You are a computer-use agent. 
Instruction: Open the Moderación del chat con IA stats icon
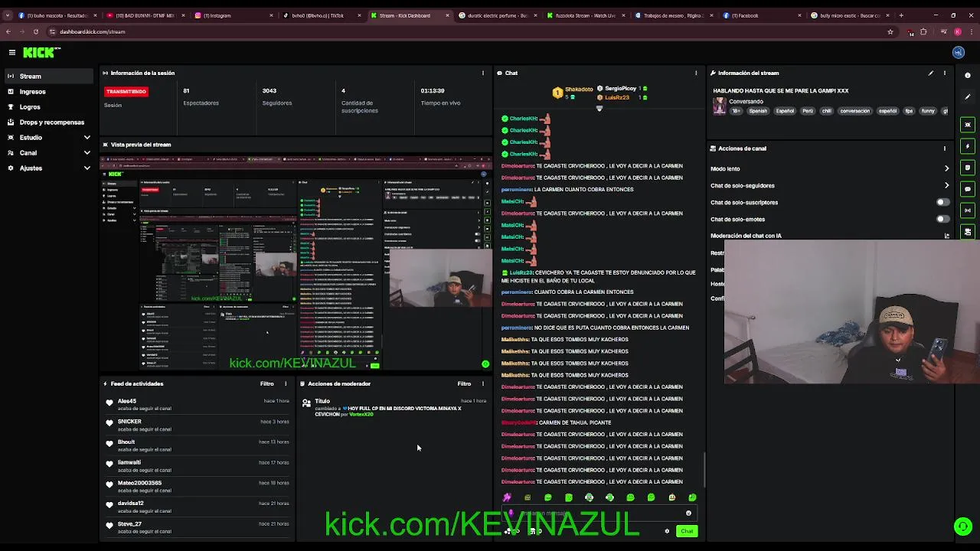[947, 236]
